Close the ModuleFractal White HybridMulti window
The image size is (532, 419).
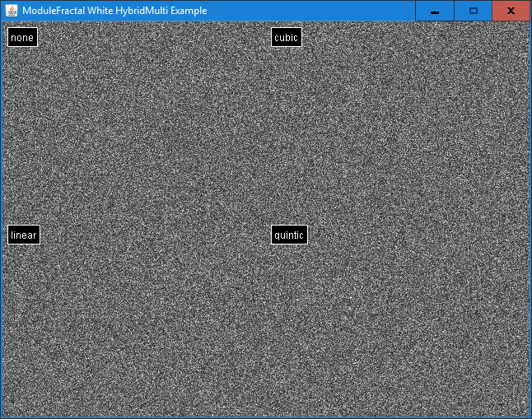coord(511,11)
